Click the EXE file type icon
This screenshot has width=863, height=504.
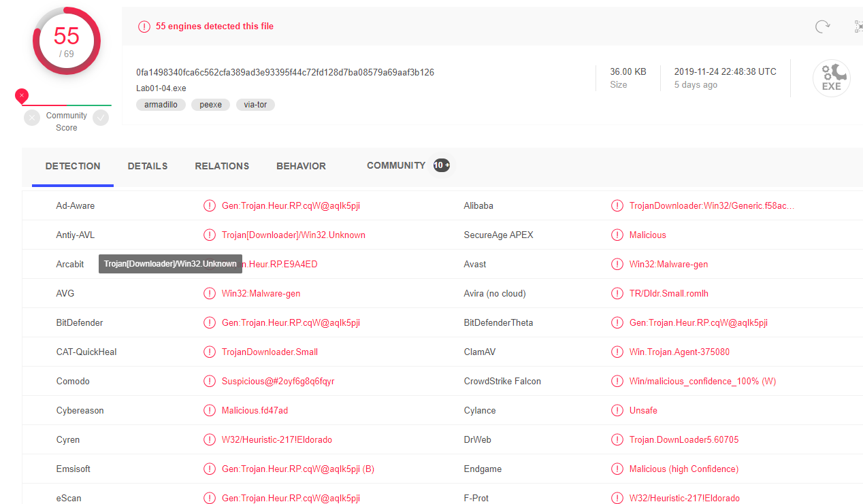[831, 78]
